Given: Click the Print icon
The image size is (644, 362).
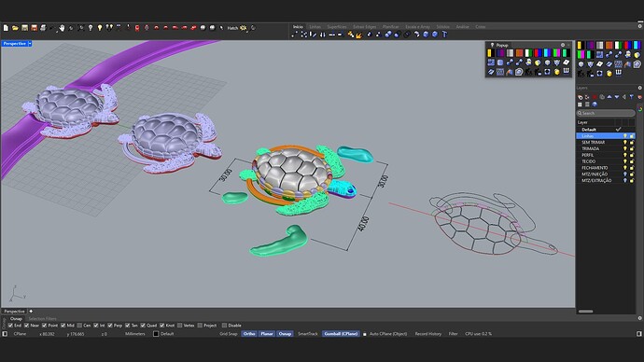Looking at the screenshot, I should click(x=44, y=28).
